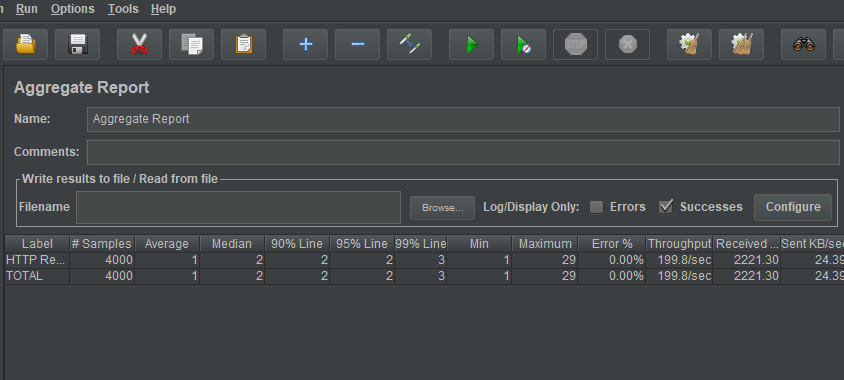Click the Maximum value 29 in TOTAL row
Image resolution: width=844 pixels, height=380 pixels.
pyautogui.click(x=545, y=276)
